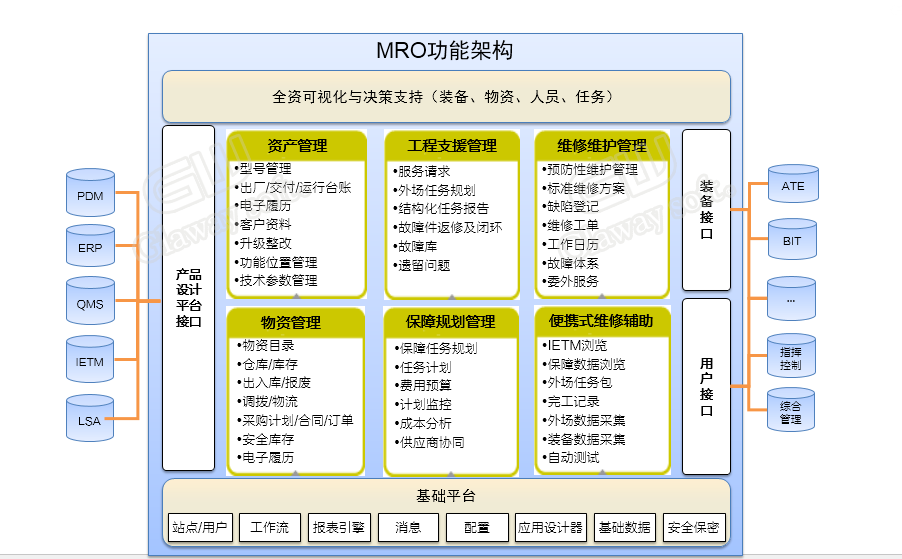Screen dimensions: 902x559
Task: Select the IETM database cylinder
Action: pos(90,359)
